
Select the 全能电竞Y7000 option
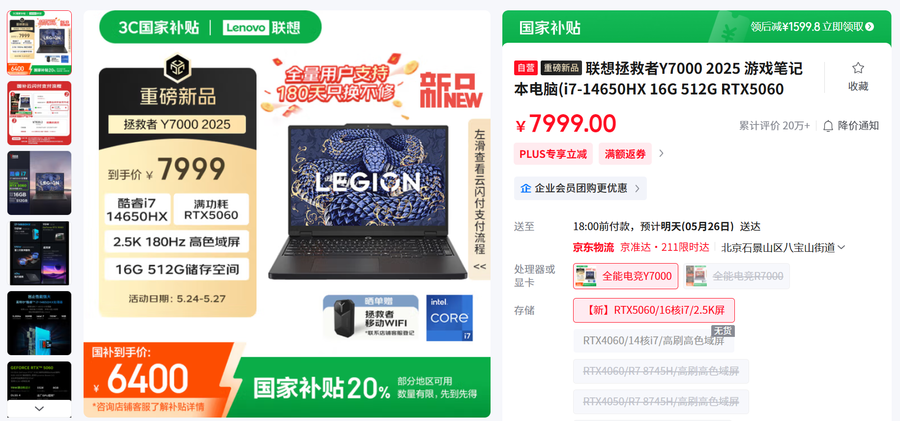[x=625, y=276]
